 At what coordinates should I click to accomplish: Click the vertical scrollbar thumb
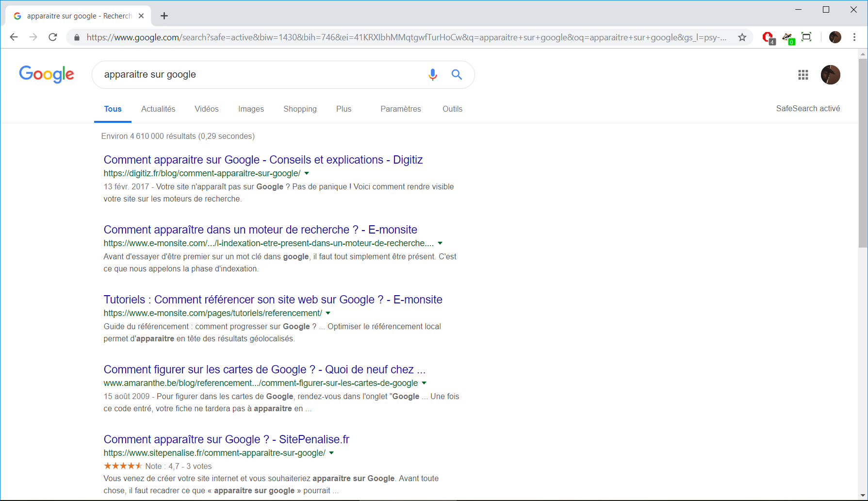coord(862,153)
